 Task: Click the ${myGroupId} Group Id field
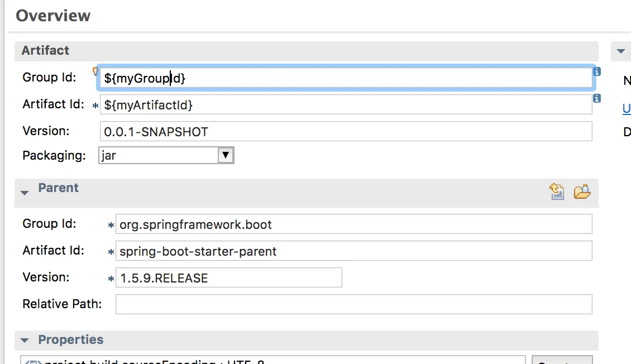(x=345, y=78)
